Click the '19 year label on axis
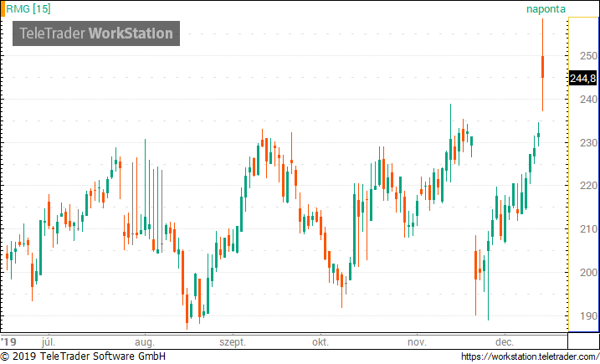 8,341
